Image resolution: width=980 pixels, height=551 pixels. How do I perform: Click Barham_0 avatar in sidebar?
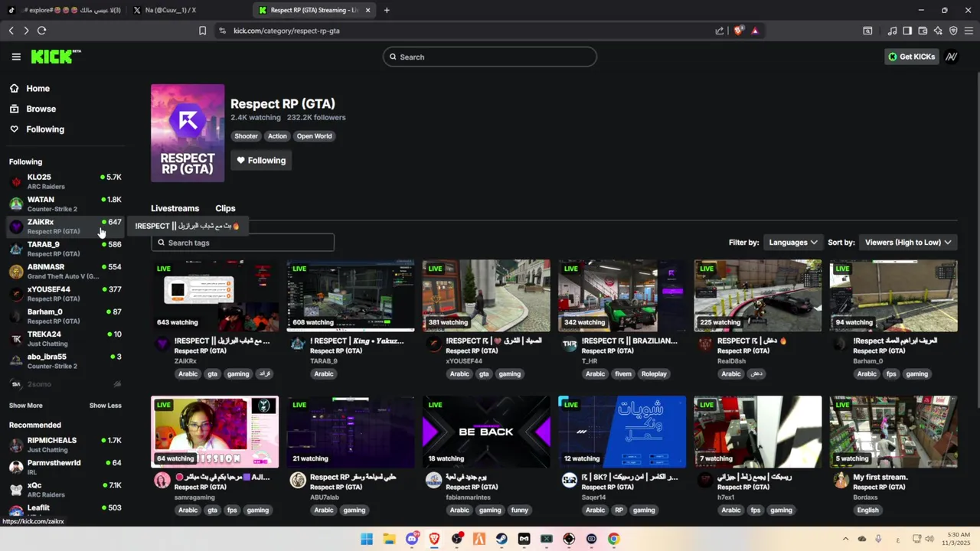[16, 316]
